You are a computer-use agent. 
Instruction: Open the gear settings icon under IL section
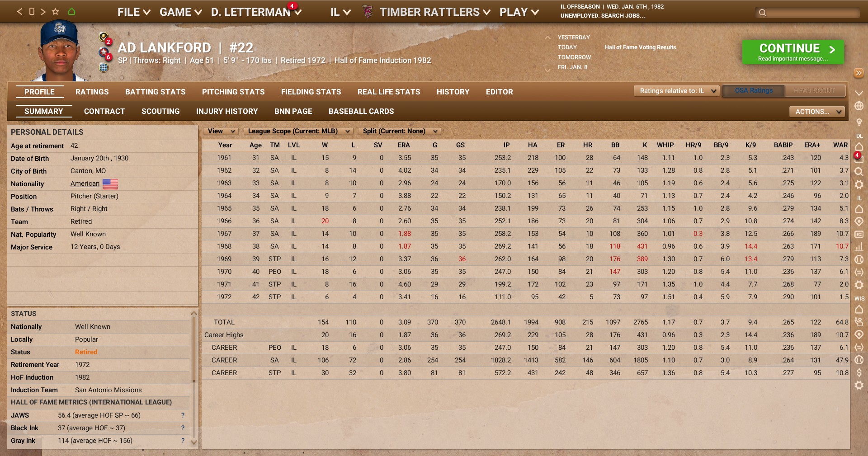point(858,285)
